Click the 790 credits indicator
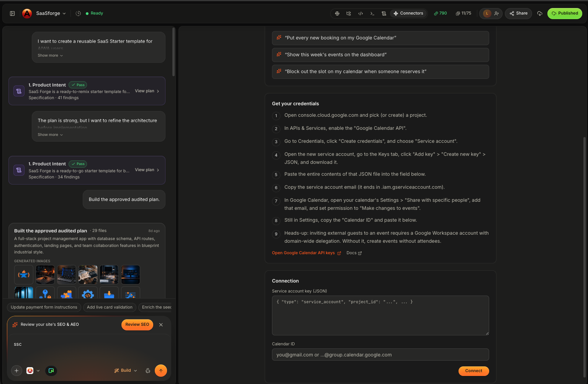 pos(441,13)
